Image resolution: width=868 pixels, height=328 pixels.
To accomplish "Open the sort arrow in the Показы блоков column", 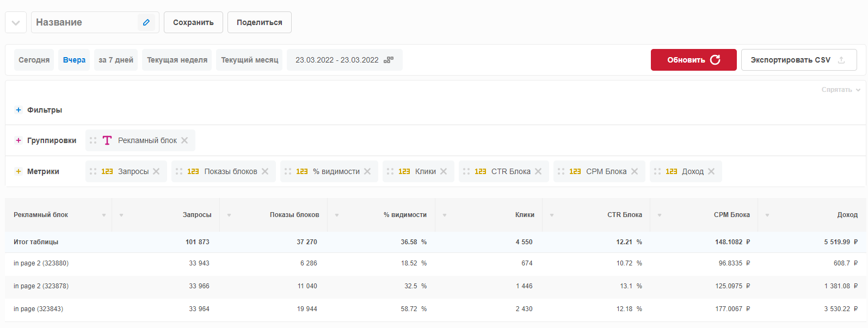I will [229, 215].
